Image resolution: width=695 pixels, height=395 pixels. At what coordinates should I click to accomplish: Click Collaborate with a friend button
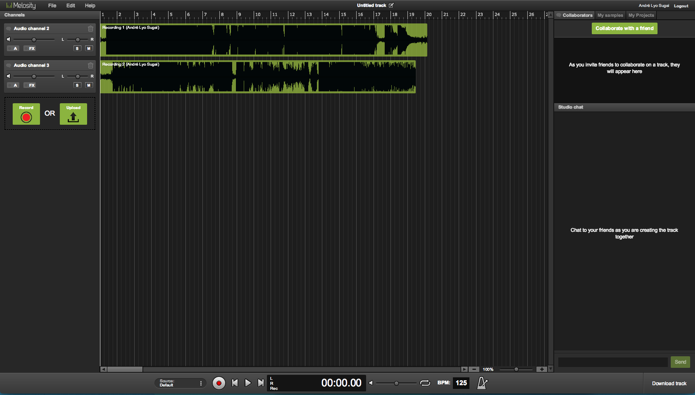click(624, 28)
